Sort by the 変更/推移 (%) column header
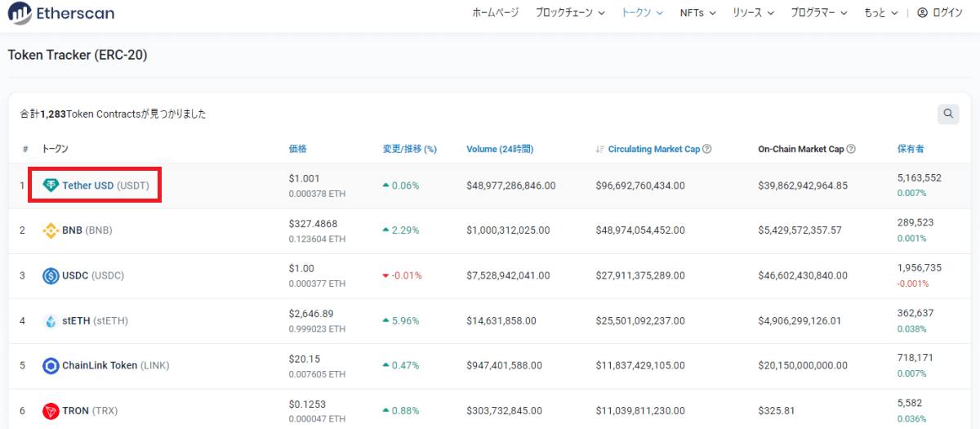The height and width of the screenshot is (429, 980). pyautogui.click(x=410, y=149)
